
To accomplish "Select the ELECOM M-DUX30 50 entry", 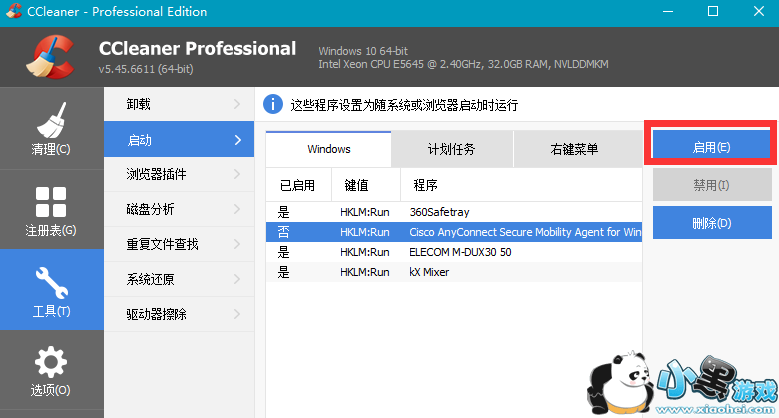I will pos(454,252).
